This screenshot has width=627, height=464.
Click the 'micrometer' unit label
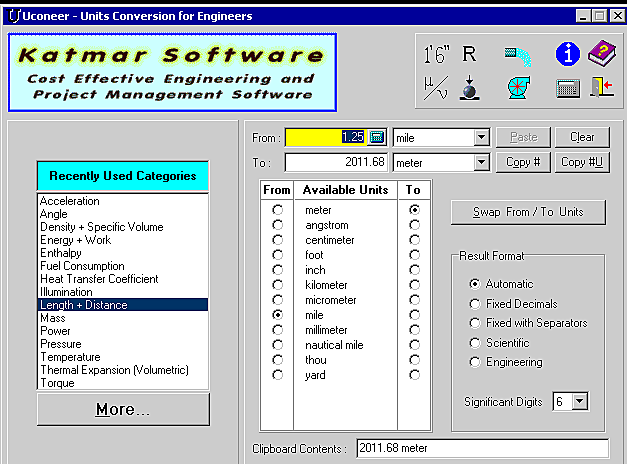pos(331,300)
